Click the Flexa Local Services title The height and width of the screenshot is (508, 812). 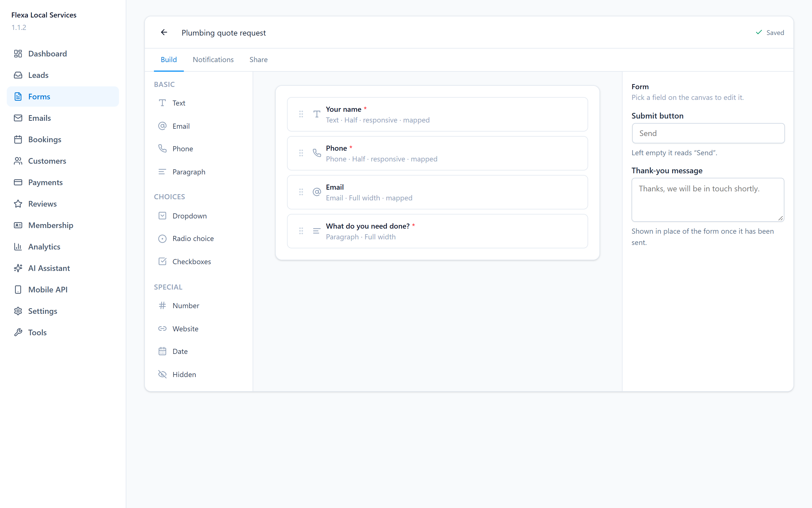click(x=44, y=15)
